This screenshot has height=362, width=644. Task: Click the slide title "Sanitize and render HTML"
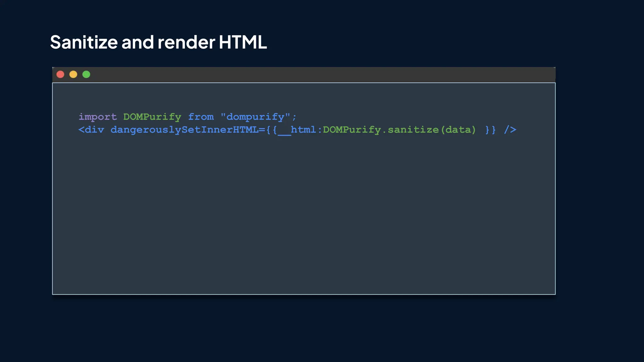(158, 42)
